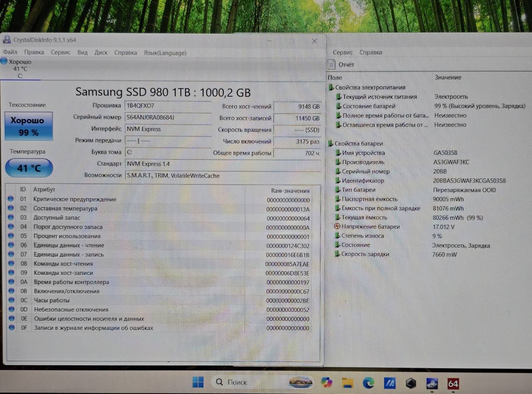
Task: Click status circle for Команды хост-записи
Action: click(11, 273)
